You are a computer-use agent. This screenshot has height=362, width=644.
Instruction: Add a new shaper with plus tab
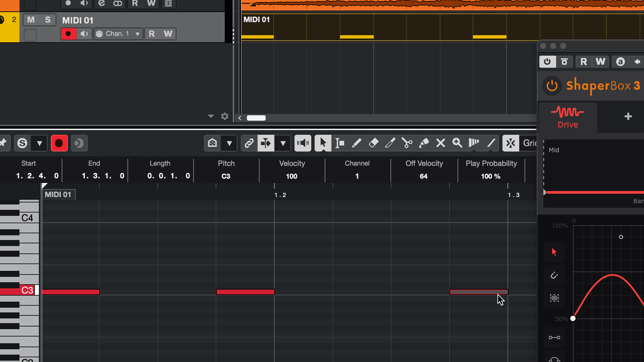point(628,116)
